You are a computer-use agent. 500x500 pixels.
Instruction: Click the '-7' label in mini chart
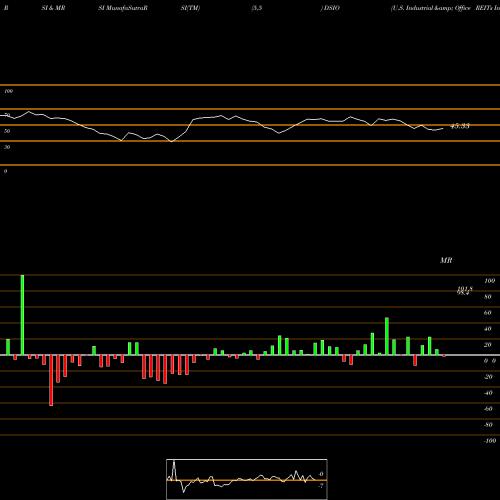pyautogui.click(x=321, y=486)
